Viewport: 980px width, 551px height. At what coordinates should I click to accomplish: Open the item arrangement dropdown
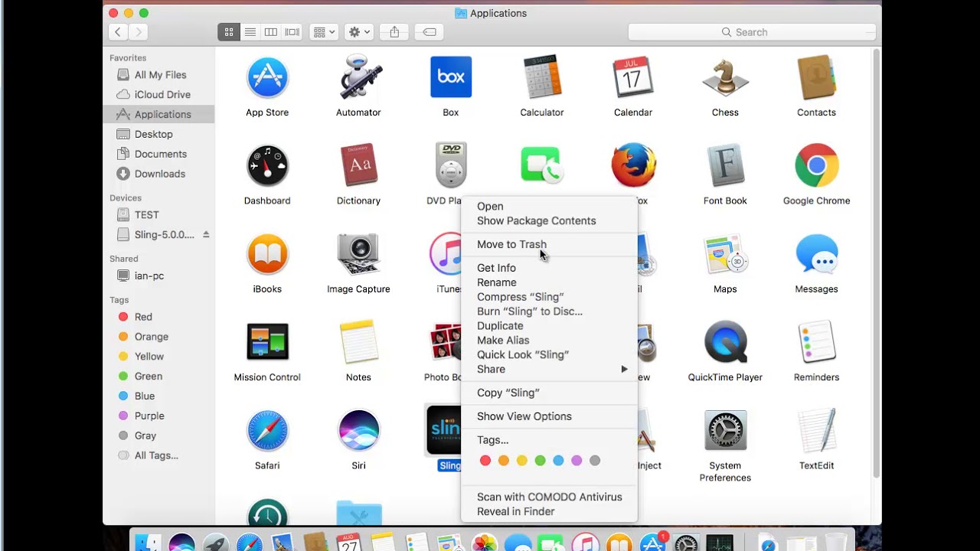(x=324, y=32)
